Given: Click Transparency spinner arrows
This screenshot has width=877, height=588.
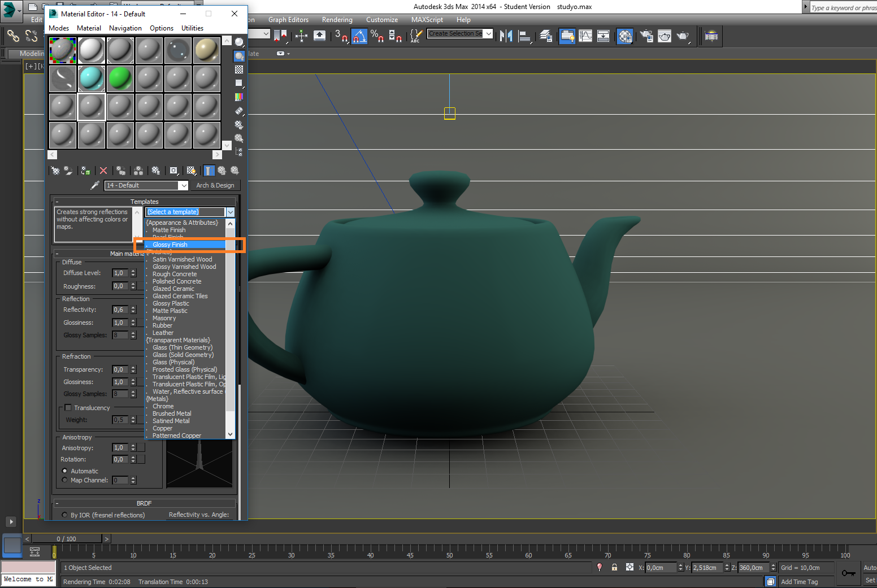Looking at the screenshot, I should click(x=133, y=369).
